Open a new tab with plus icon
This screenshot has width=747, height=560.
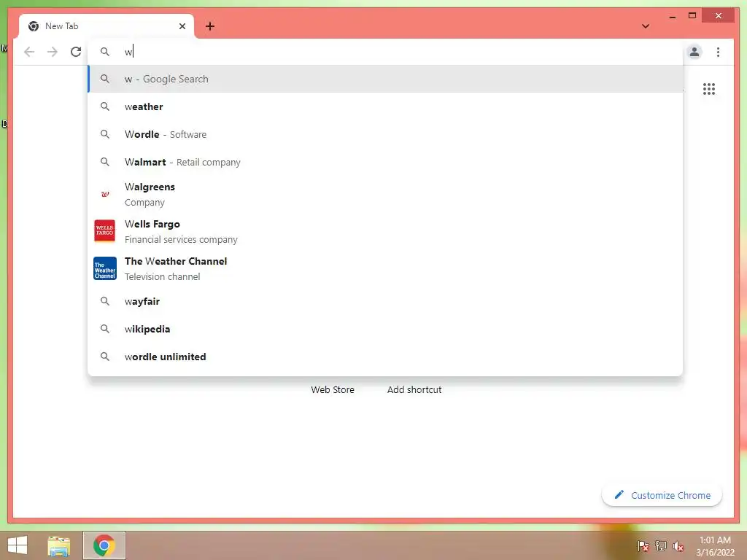coord(209,26)
